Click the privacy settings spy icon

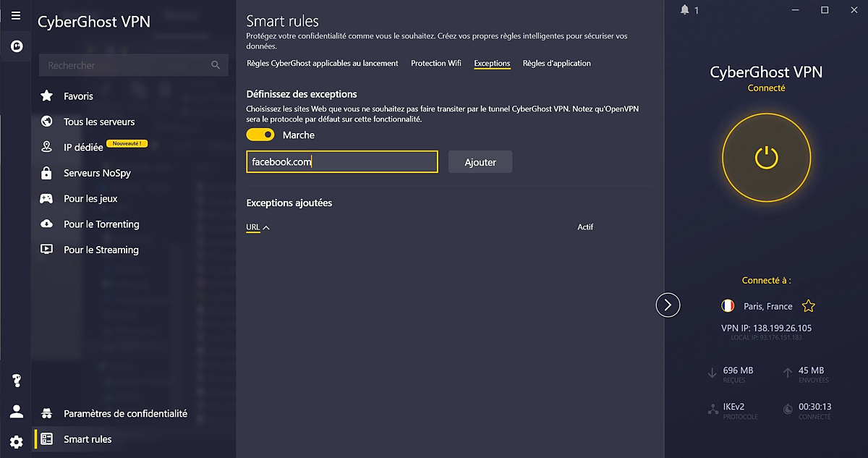(46, 413)
